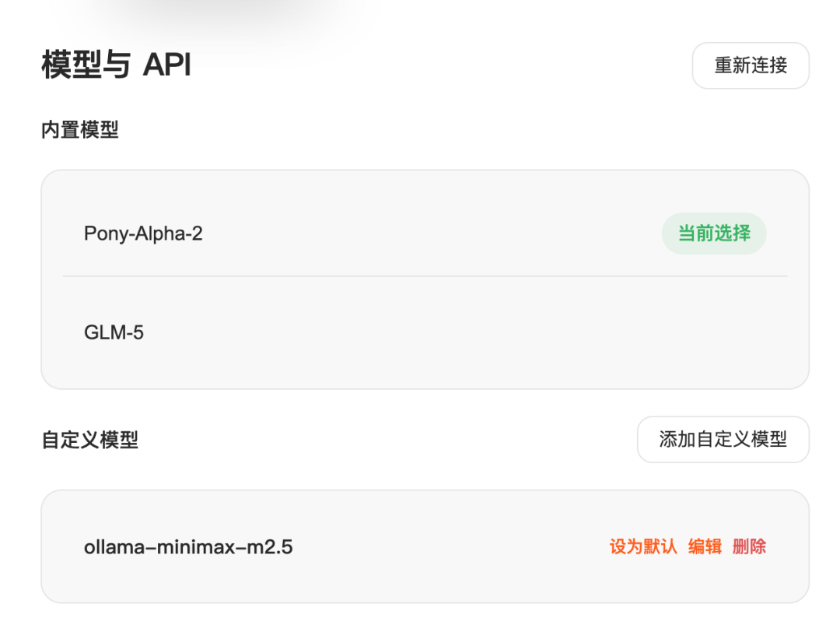Click the ollama-minimax-m2.5 model name
This screenshot has width=840, height=618.
coord(188,547)
